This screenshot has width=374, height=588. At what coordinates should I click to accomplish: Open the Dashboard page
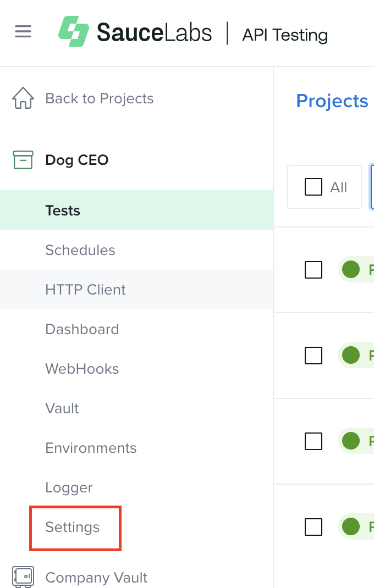click(82, 329)
